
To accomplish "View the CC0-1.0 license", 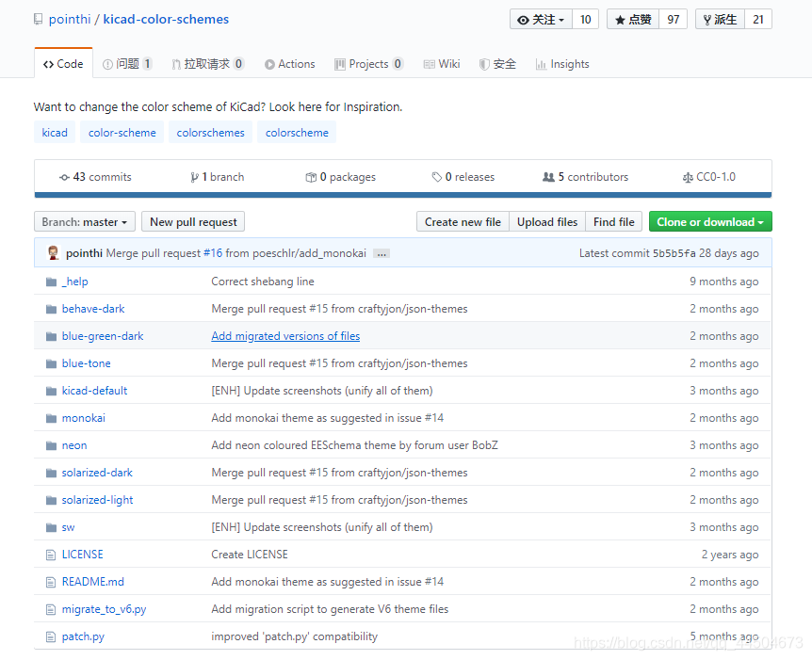I will [x=709, y=177].
